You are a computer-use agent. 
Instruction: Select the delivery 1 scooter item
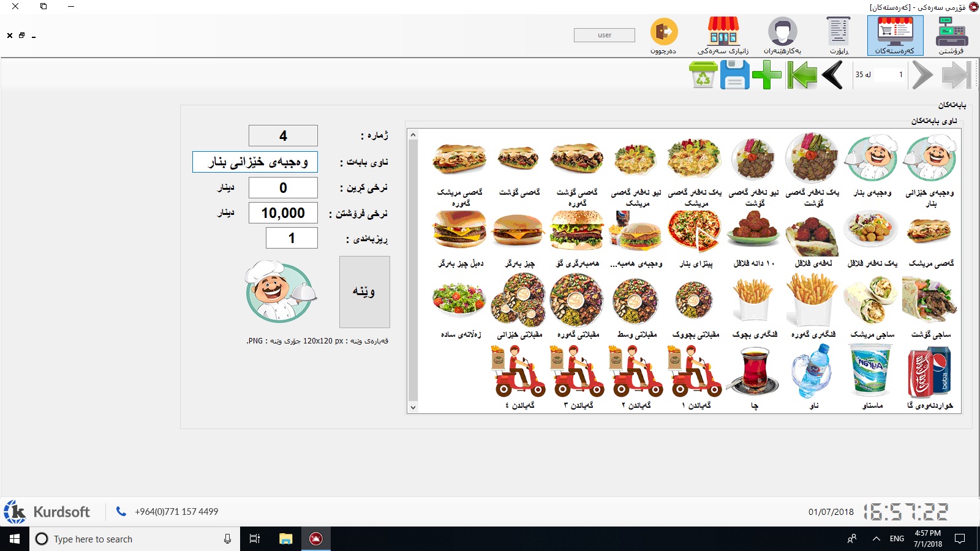pos(696,377)
